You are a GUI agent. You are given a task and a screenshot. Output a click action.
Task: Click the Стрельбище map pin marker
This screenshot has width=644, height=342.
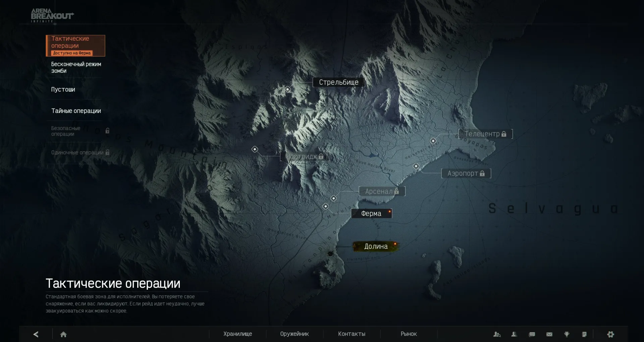point(288,89)
